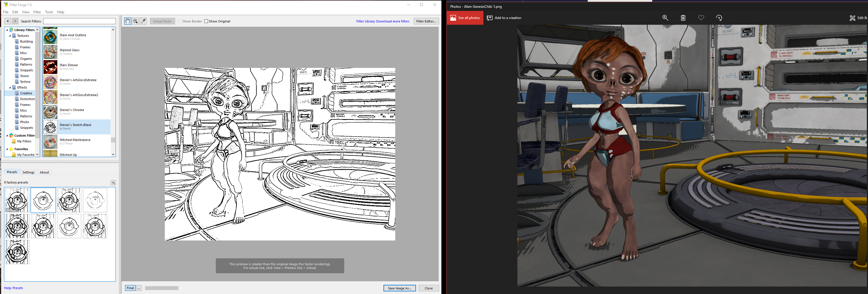Image resolution: width=868 pixels, height=294 pixels.
Task: Open the Filter menu
Action: click(37, 12)
